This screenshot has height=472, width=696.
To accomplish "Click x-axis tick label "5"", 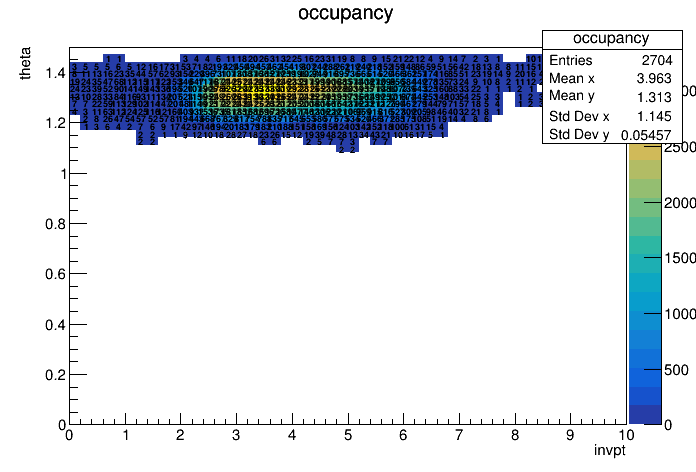I will 348,435.
